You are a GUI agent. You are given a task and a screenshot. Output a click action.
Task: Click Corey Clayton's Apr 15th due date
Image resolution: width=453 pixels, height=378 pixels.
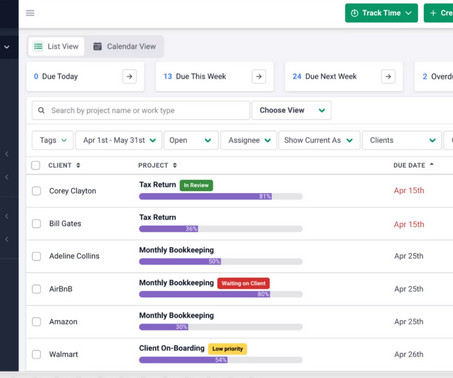[409, 191]
